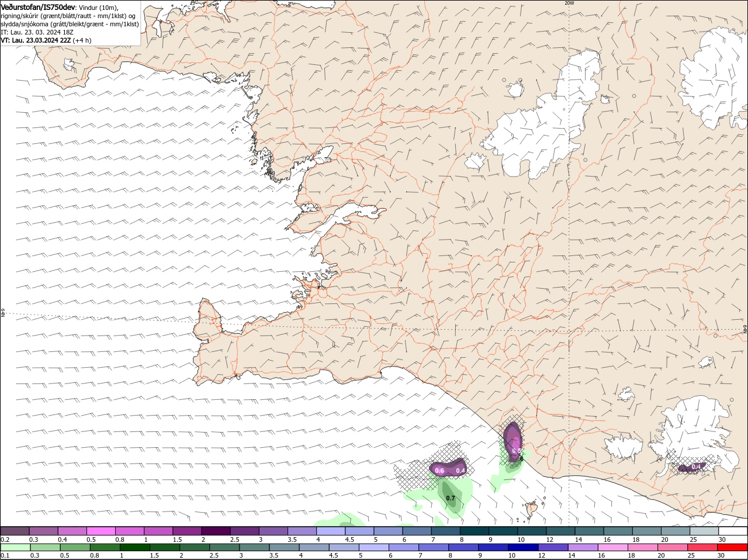The image size is (748, 560).
Task: Click the 0.4 value next to 0.6
Action: tap(460, 471)
